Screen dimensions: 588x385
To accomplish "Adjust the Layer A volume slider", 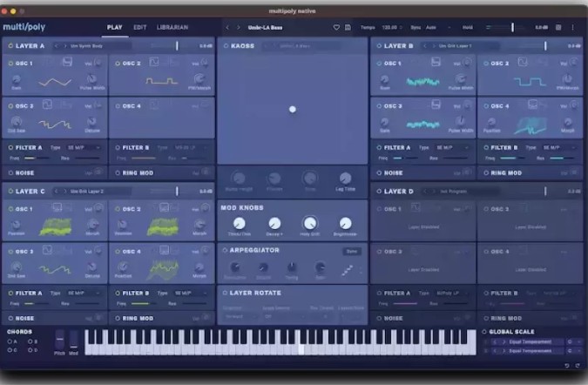I will 177,44.
